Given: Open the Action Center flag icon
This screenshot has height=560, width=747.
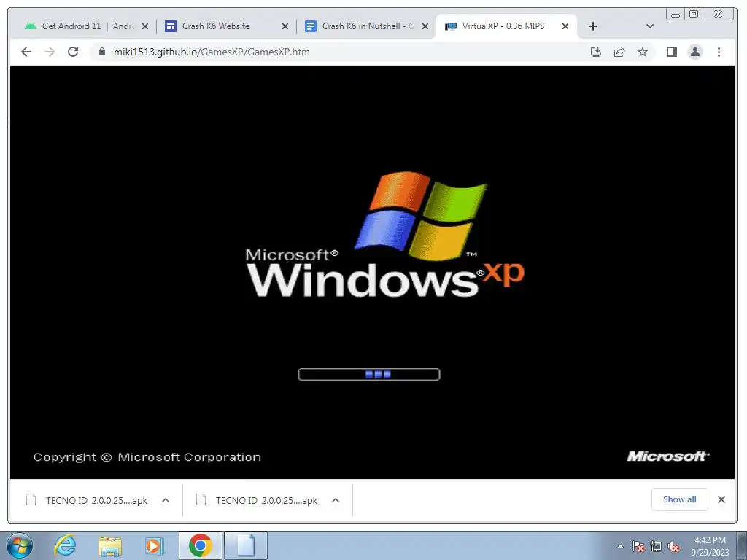Looking at the screenshot, I should click(638, 546).
